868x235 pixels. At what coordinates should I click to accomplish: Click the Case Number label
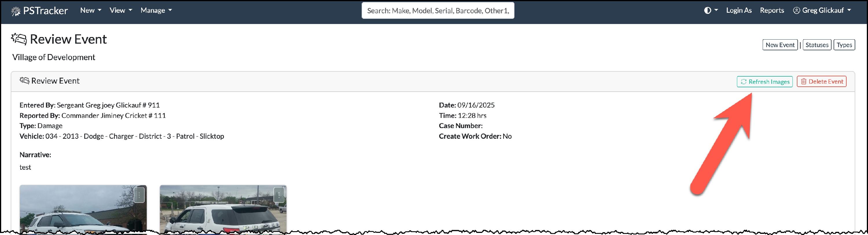point(461,125)
